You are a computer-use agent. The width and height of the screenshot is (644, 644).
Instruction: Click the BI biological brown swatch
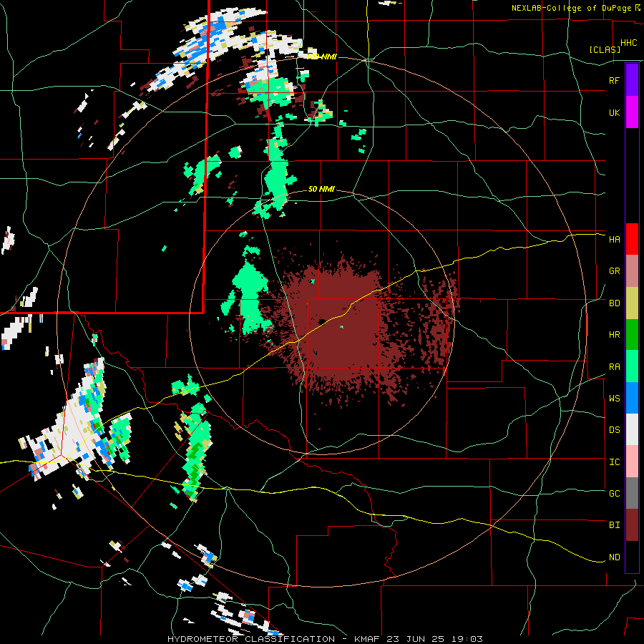coord(632,525)
